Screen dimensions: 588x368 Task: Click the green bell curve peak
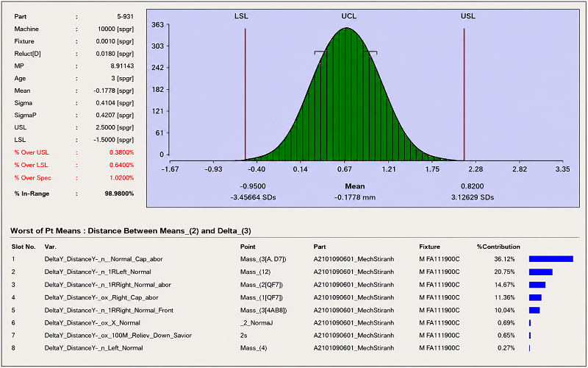(347, 30)
